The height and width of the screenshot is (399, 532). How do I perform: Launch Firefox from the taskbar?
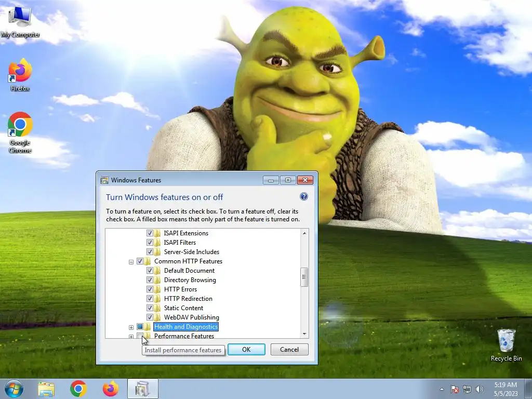[x=111, y=389]
